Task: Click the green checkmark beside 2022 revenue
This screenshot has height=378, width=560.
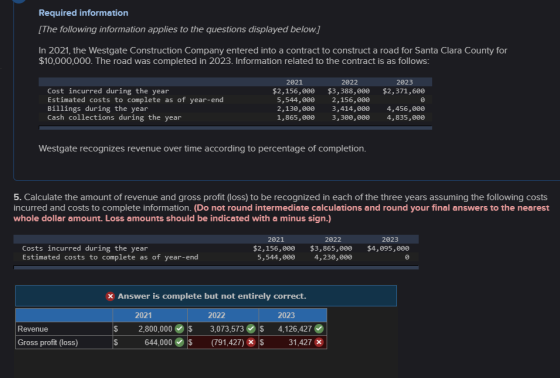Action: click(x=251, y=329)
